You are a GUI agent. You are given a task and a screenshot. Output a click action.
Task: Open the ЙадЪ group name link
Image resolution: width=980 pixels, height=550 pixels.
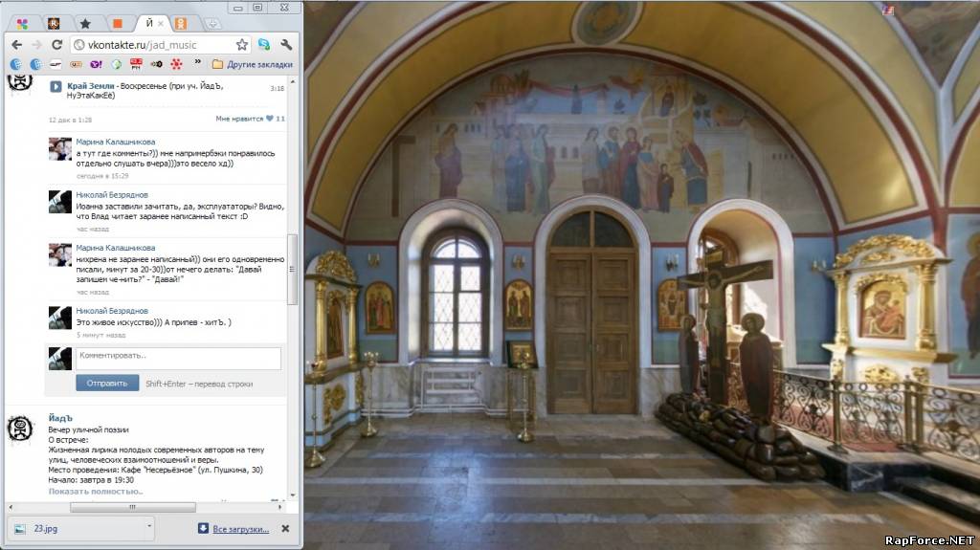tap(60, 418)
